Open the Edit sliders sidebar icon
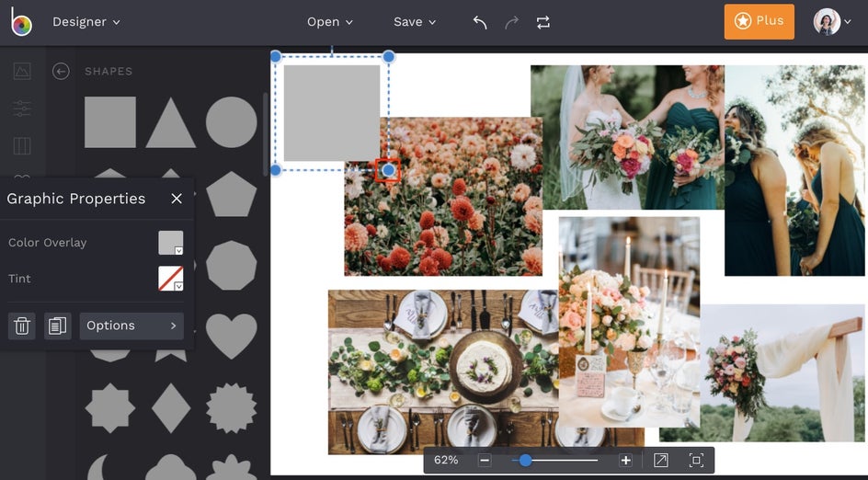 pos(22,109)
